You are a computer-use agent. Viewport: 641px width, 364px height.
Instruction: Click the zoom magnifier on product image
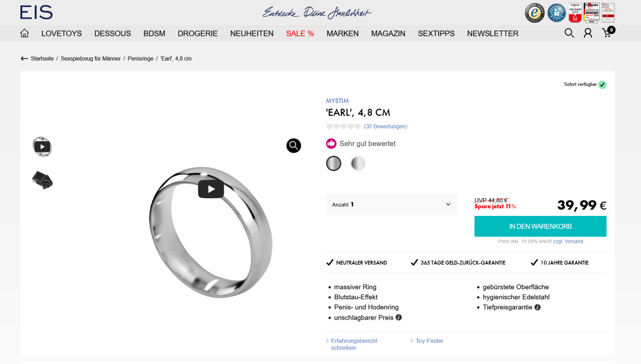pos(294,146)
